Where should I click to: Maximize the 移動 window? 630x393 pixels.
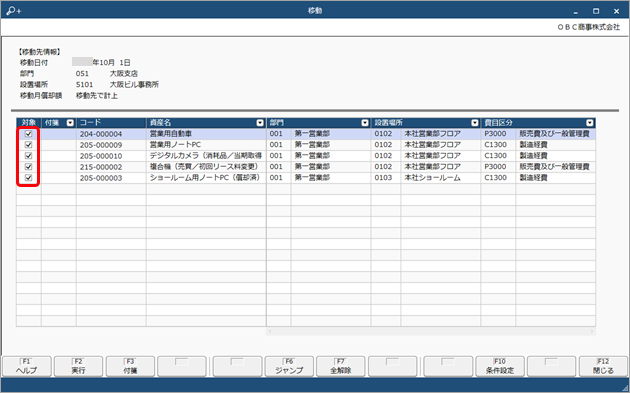pos(596,11)
